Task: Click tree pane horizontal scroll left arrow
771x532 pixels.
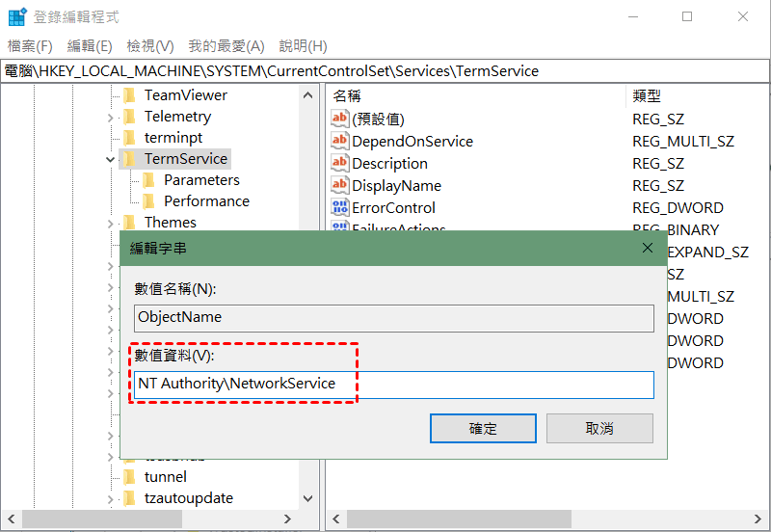Action: pos(12,519)
